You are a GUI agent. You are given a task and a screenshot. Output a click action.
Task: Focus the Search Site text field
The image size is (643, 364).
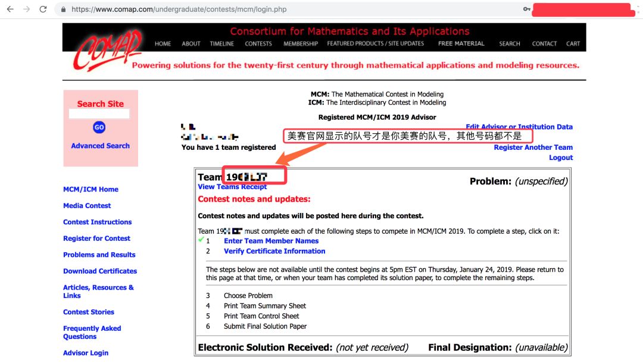pyautogui.click(x=99, y=114)
